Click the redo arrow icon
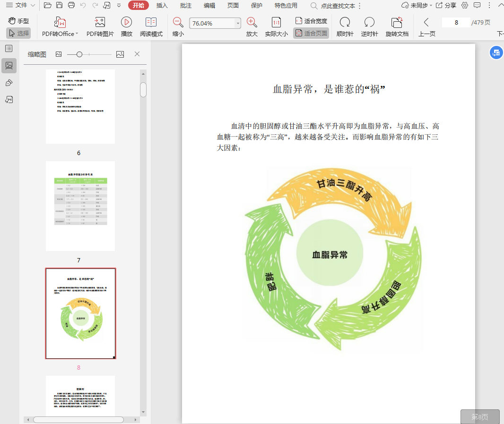This screenshot has height=424, width=504. click(x=95, y=5)
